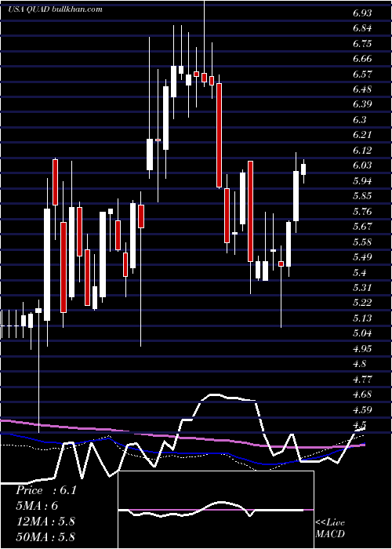Click the 6.12 price axis label
The height and width of the screenshot is (549, 392).
[x=362, y=151]
